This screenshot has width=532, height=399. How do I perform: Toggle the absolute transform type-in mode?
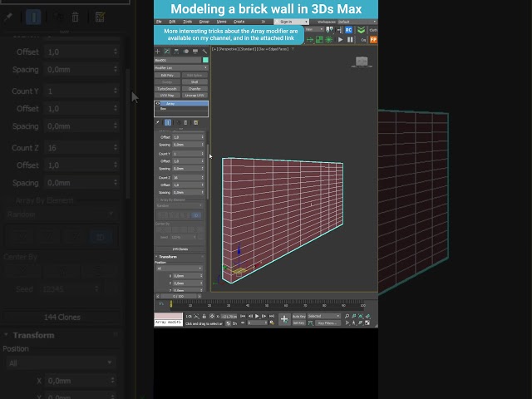point(212,316)
